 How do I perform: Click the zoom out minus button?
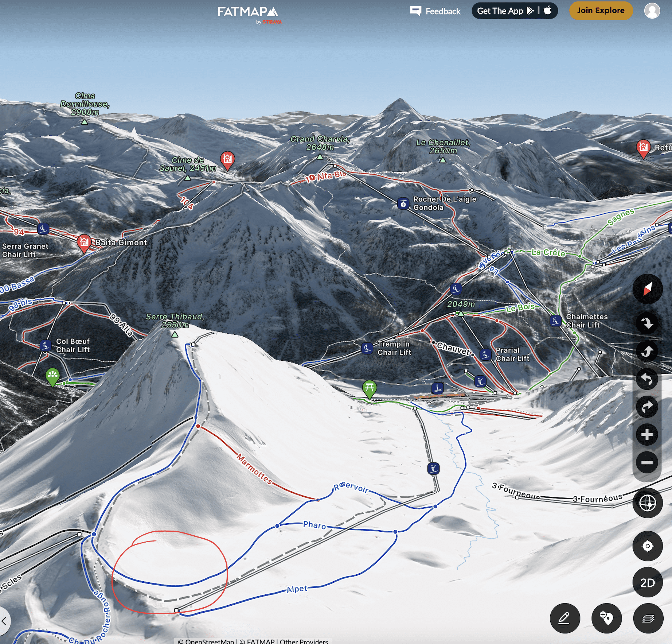(647, 462)
